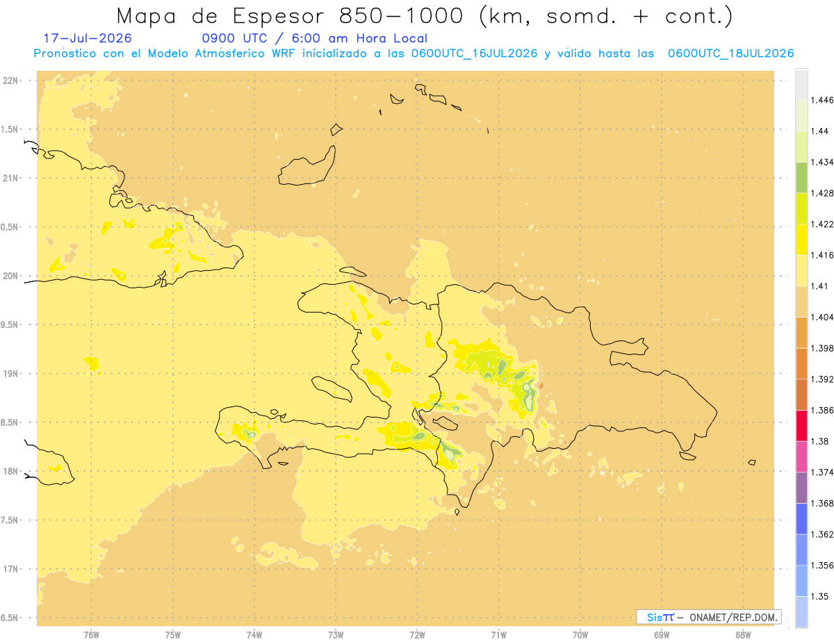Click the colorbar value '1.374'
834x644 pixels.
(x=824, y=472)
